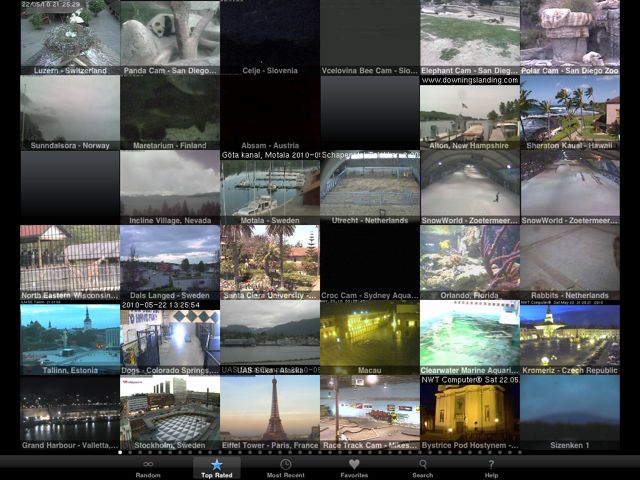View Kromeriz Czech Republic webcam
Viewport: 640px width, 480px height.
point(570,338)
